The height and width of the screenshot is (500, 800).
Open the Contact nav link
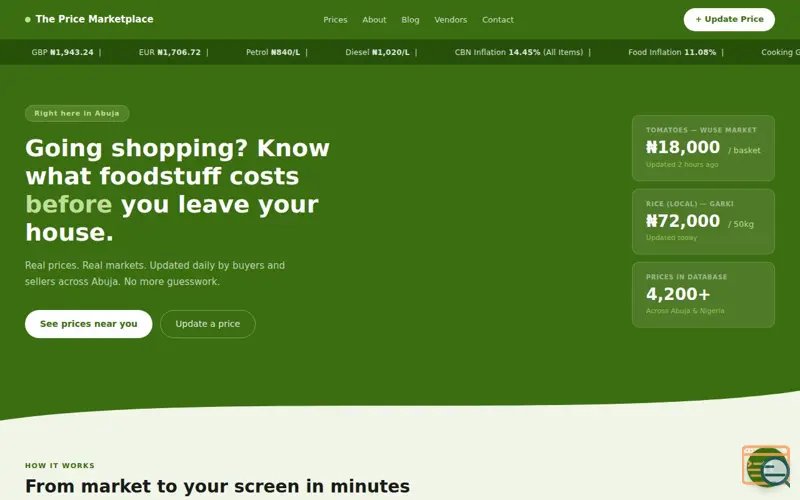point(497,20)
